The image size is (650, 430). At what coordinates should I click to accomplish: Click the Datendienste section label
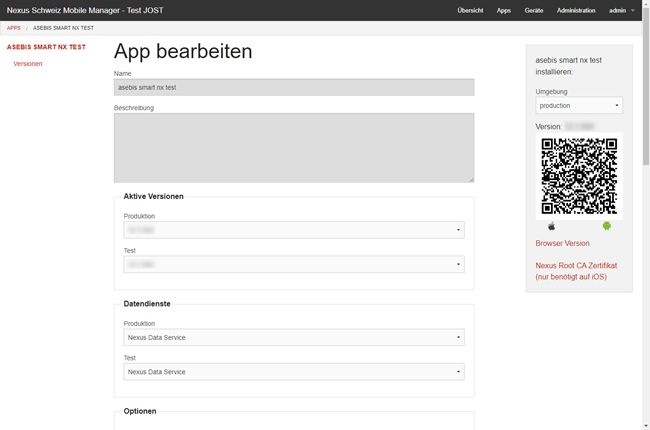pyautogui.click(x=147, y=304)
